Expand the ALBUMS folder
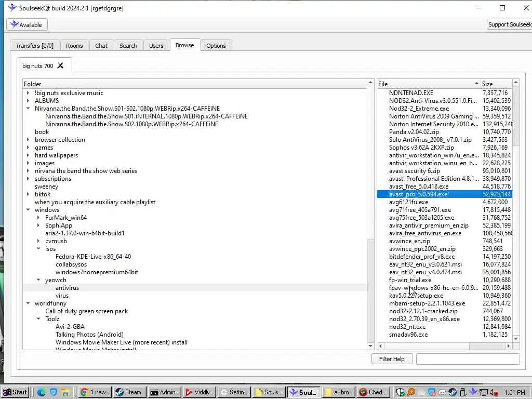The image size is (532, 399). pos(28,100)
